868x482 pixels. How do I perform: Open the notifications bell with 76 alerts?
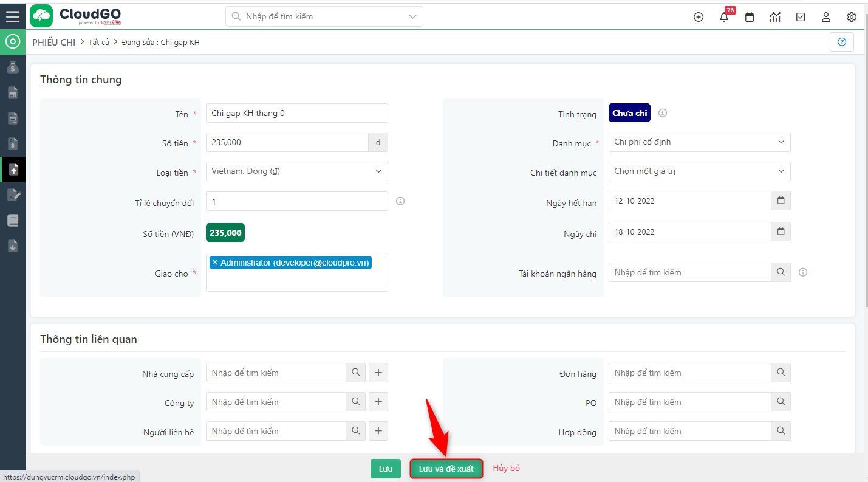pyautogui.click(x=723, y=17)
